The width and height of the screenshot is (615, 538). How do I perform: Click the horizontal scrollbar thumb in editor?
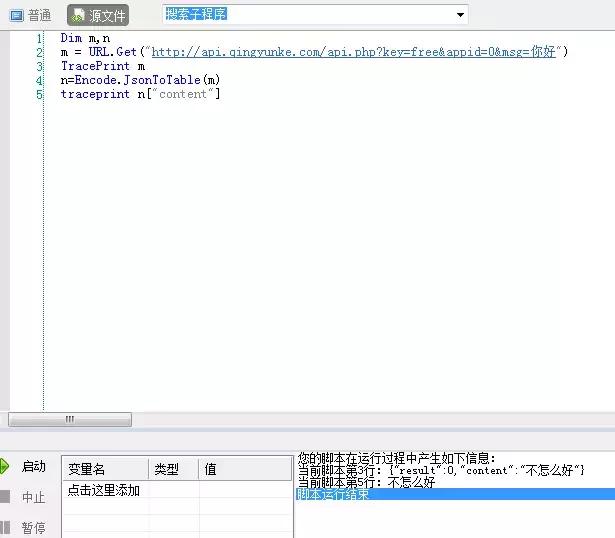[70, 419]
